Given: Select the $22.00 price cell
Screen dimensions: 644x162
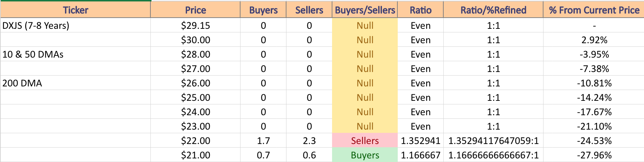Looking at the screenshot, I should point(195,140).
